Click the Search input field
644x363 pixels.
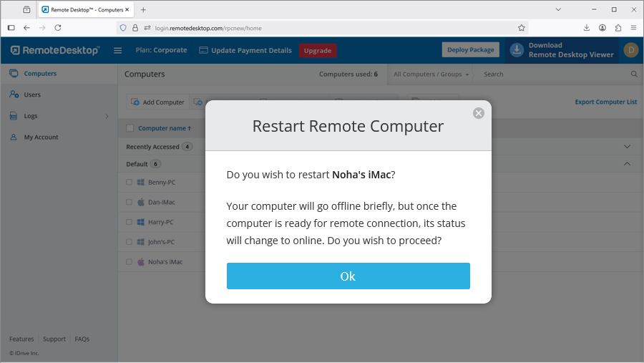pyautogui.click(x=551, y=74)
